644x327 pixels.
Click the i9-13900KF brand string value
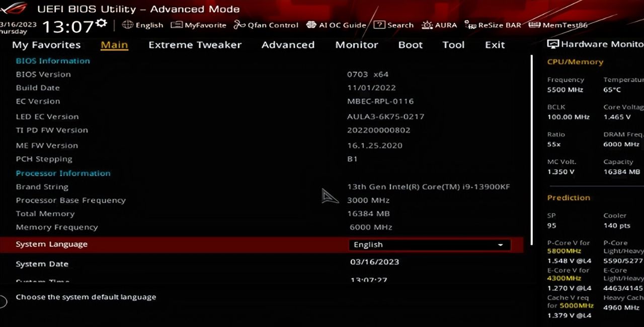point(429,187)
